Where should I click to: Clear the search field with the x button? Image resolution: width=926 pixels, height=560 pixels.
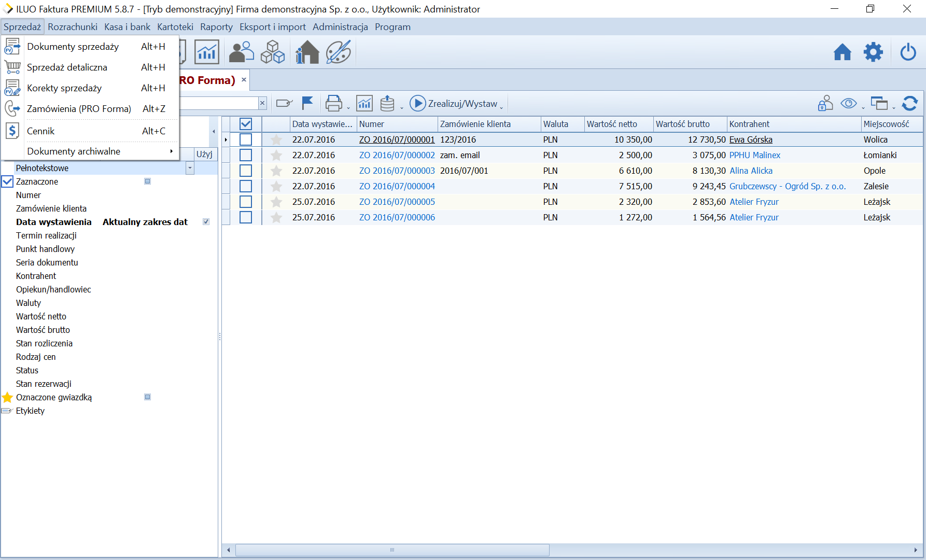point(262,103)
